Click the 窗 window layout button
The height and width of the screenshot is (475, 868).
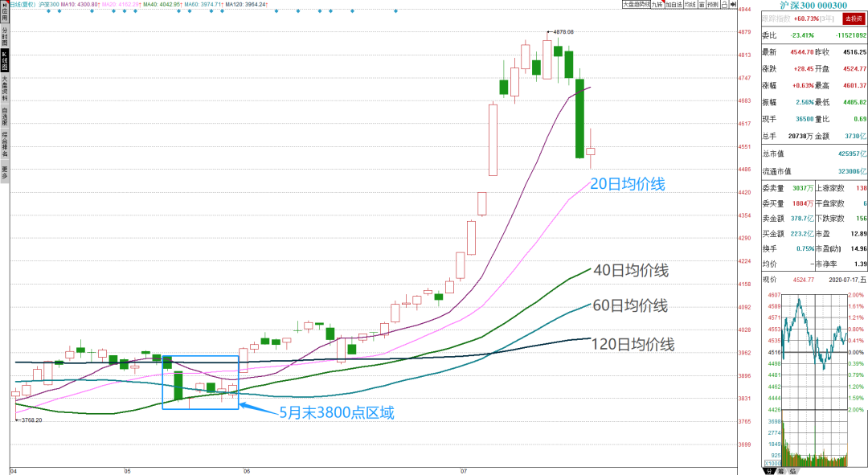click(702, 5)
